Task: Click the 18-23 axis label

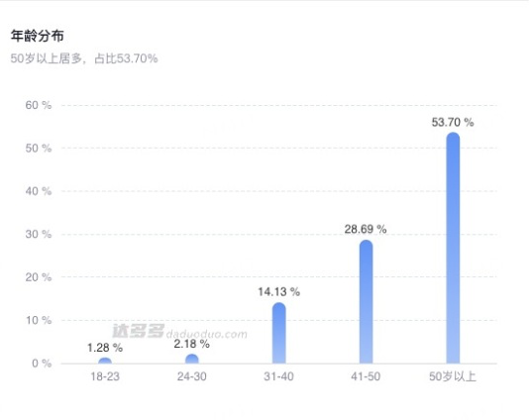Action: (105, 376)
